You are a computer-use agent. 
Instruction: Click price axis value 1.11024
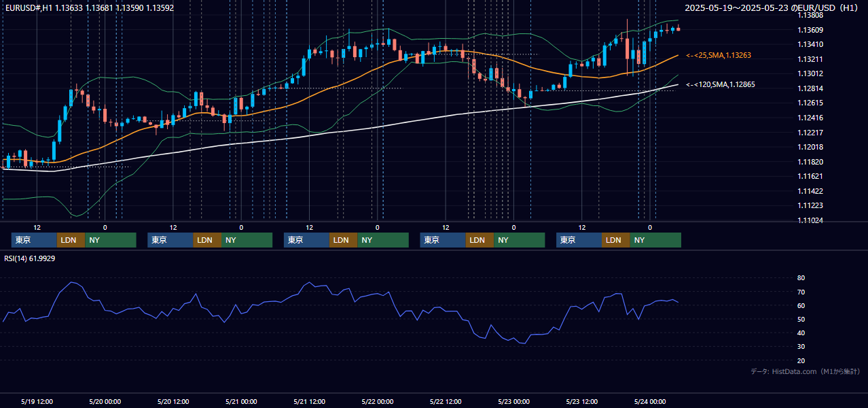(810, 220)
